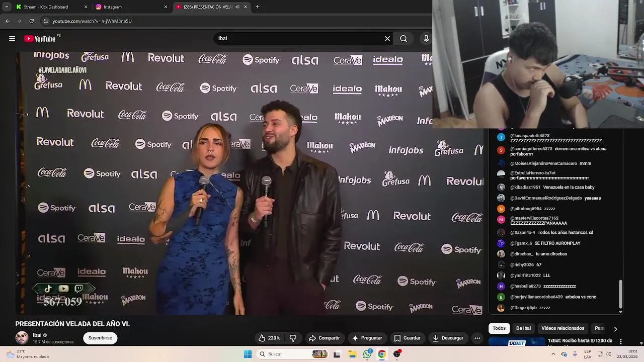
Task: Reload the YouTube page
Action: point(32,21)
